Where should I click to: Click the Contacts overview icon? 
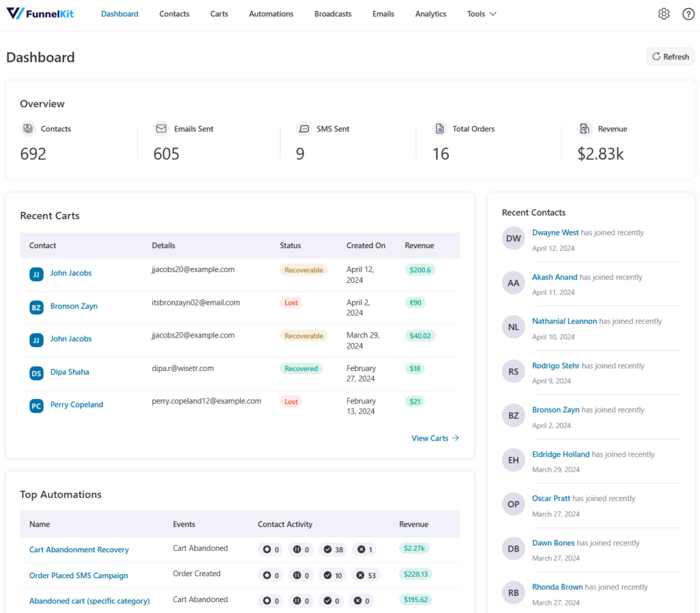click(x=27, y=128)
